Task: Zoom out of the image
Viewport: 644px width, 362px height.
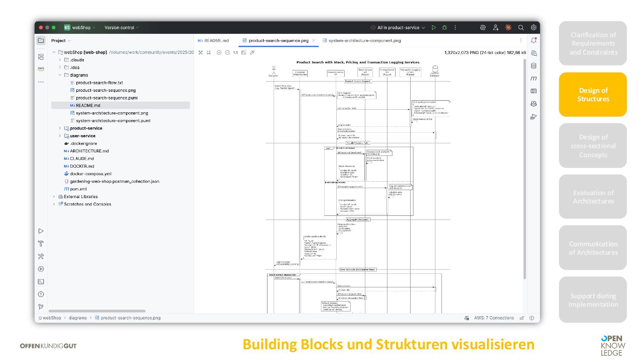Action: 227,53
